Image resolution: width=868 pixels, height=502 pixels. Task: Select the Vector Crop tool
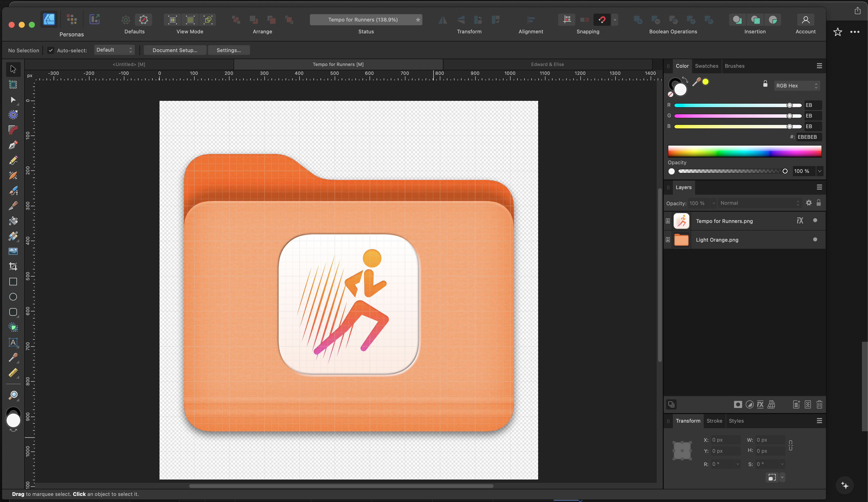click(13, 266)
